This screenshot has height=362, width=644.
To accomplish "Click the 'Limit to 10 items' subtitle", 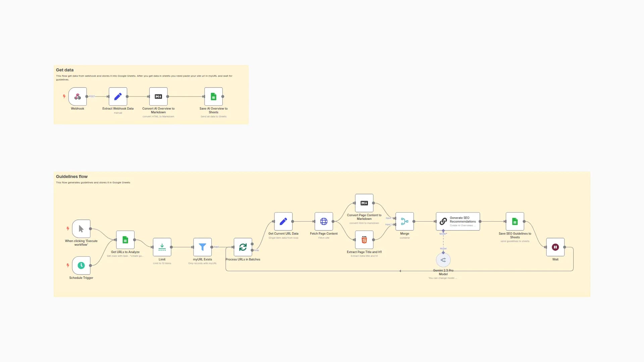I will (162, 263).
